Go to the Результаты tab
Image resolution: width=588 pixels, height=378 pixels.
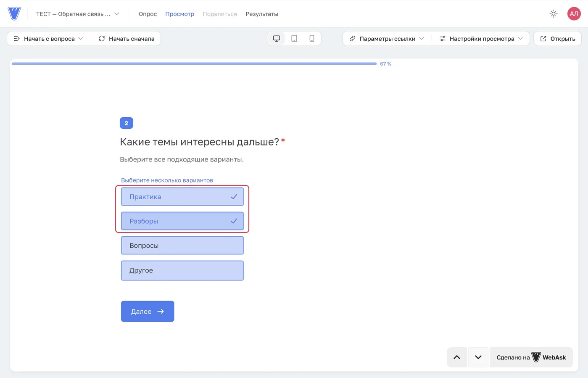(x=262, y=14)
